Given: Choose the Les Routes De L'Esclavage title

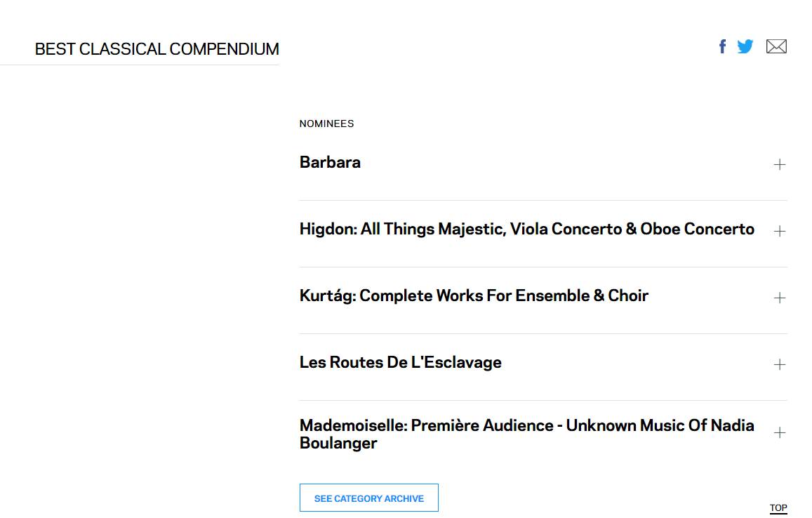Looking at the screenshot, I should pos(400,362).
